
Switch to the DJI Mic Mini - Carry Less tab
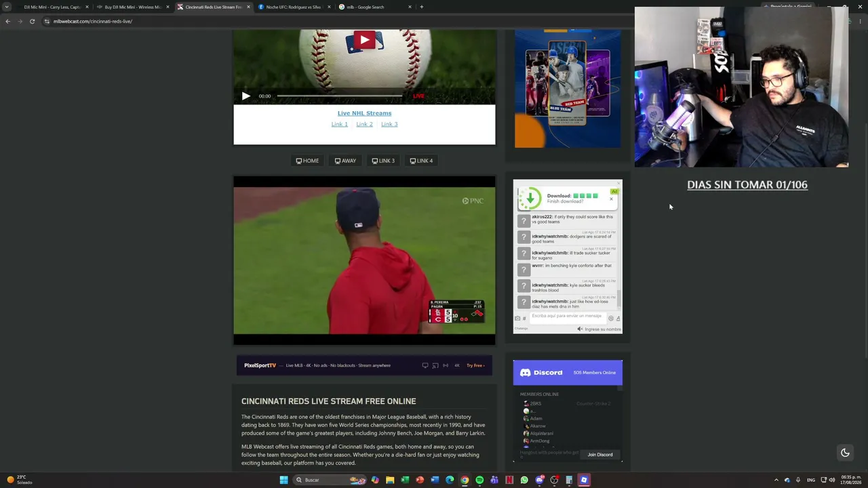52,7
